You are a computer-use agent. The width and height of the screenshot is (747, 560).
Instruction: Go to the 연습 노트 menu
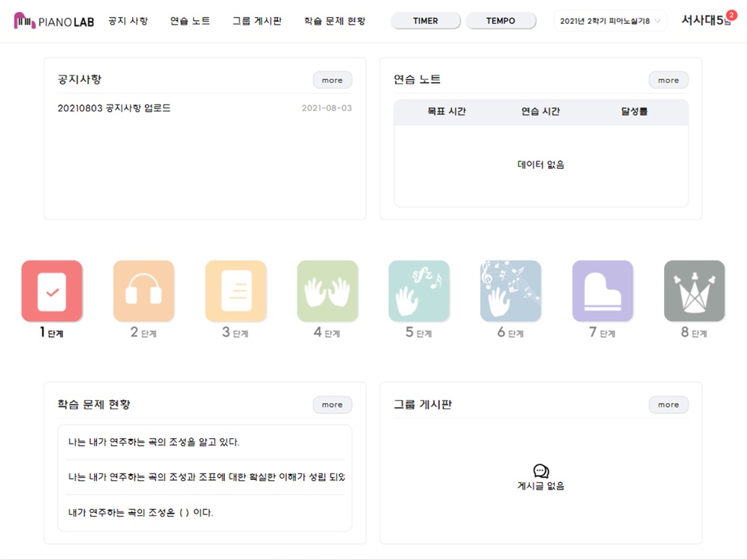(190, 21)
